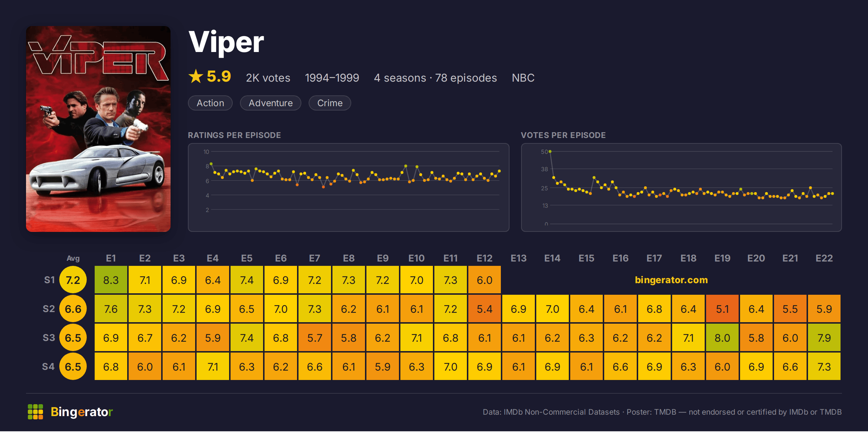Click the Ratings Per Episode chart
The width and height of the screenshot is (868, 432).
[x=349, y=187]
